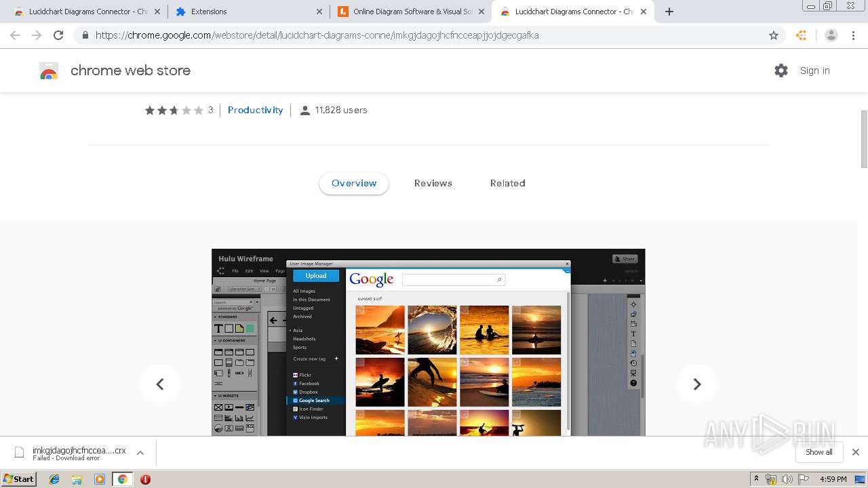
Task: Click the page vertical scrollbar
Action: (x=864, y=139)
